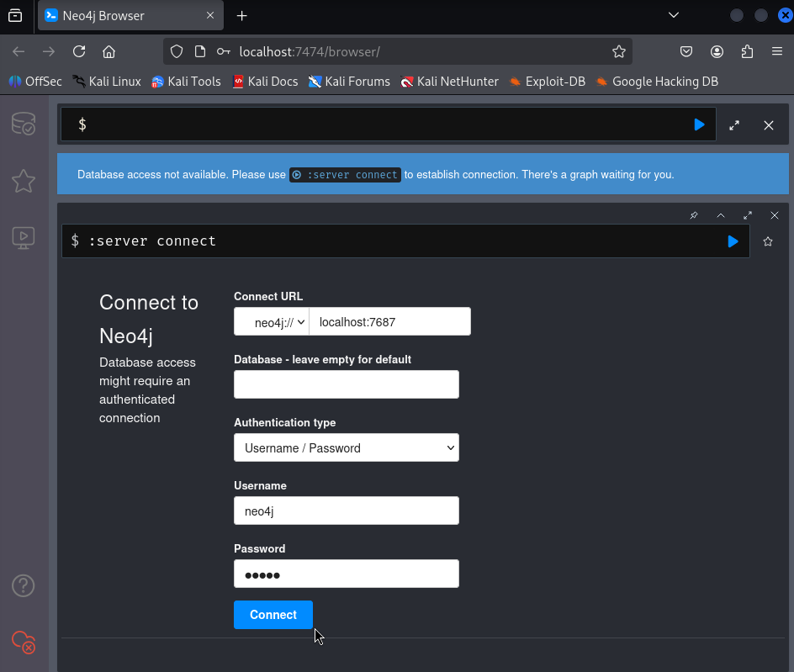Rerun the :server connect frame command
The width and height of the screenshot is (794, 672).
click(x=733, y=241)
